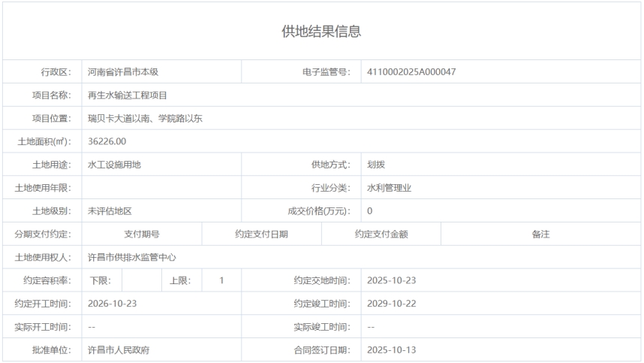Click land grade value 未评估地区
Viewport: 644px width, 363px height.
(x=110, y=211)
